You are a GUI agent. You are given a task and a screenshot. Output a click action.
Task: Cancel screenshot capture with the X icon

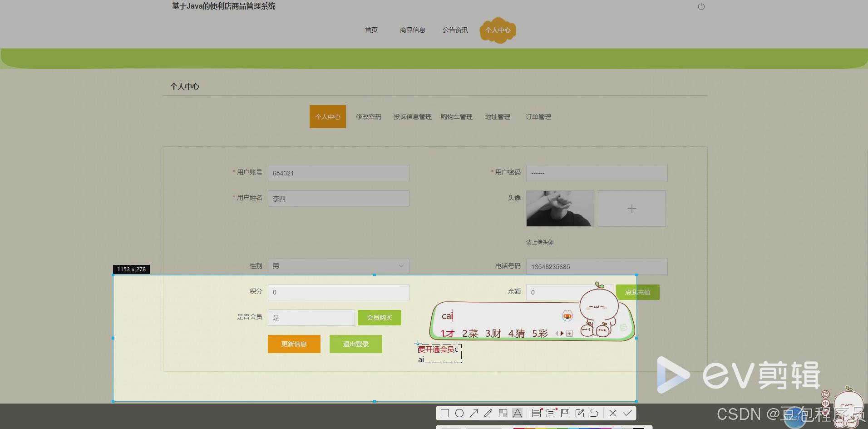point(613,413)
